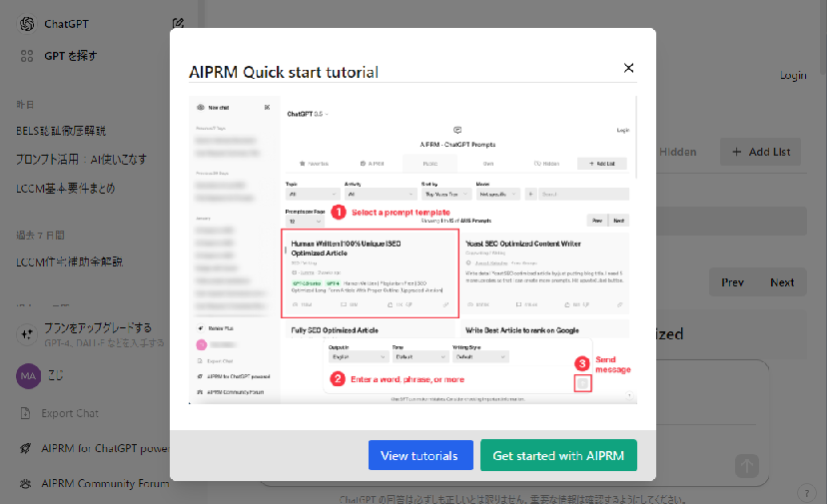This screenshot has height=504, width=827.
Task: Open the プロンプト活用 chat history entry
Action: point(81,160)
